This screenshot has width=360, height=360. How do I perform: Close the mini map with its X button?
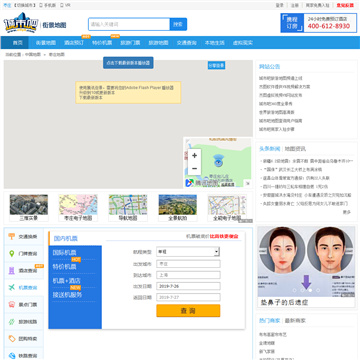pyautogui.click(x=248, y=183)
